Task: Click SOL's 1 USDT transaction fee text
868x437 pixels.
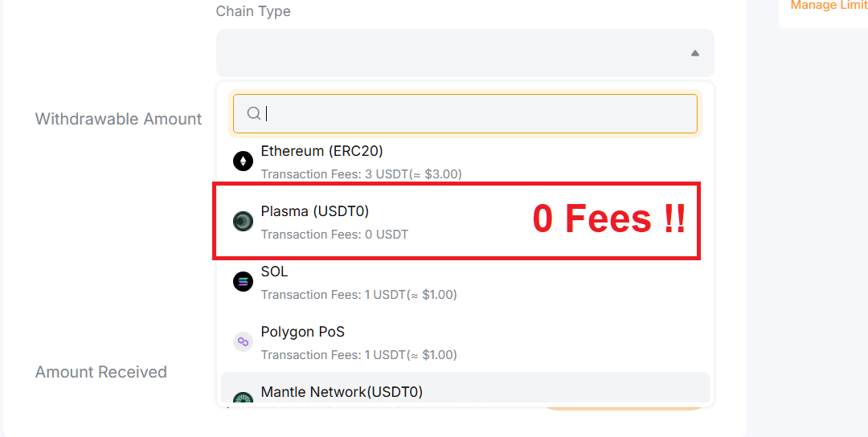Action: coord(358,295)
